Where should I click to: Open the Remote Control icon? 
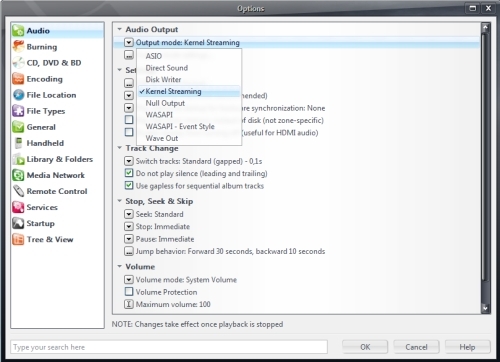(x=18, y=191)
